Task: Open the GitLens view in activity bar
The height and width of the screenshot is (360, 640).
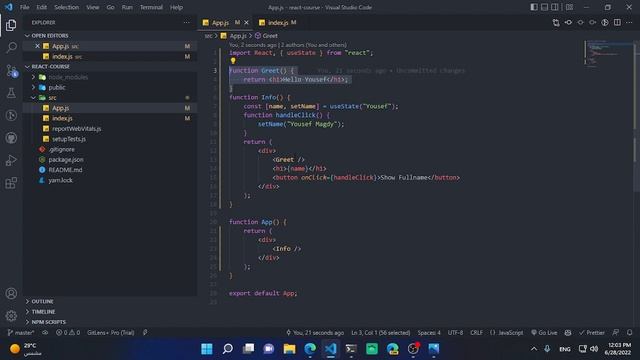Action: (x=11, y=116)
